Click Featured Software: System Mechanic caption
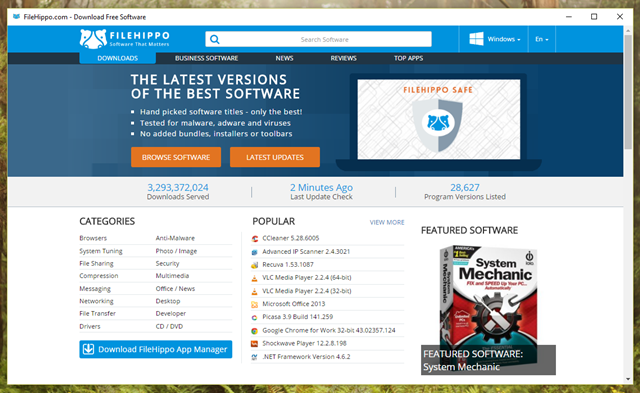 [x=488, y=360]
